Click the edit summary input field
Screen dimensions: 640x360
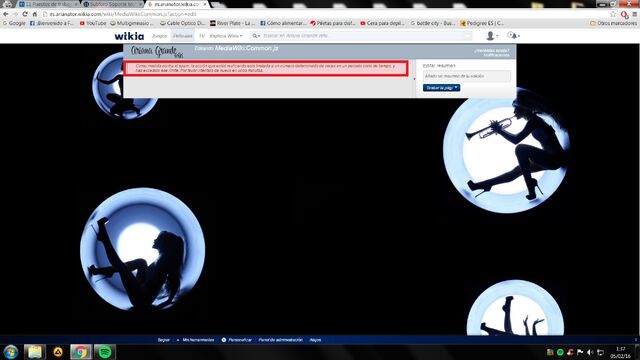pyautogui.click(x=467, y=76)
